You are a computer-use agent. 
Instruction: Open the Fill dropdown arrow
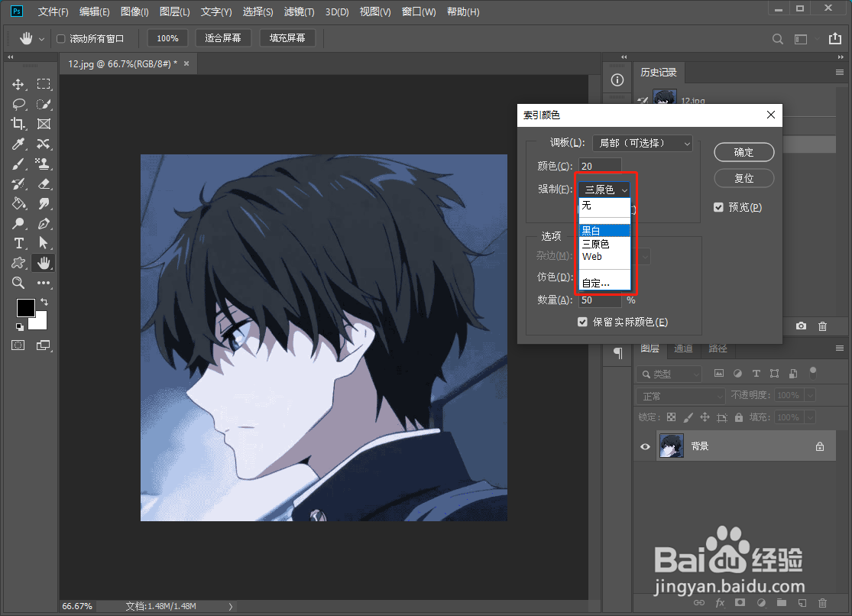click(810, 417)
